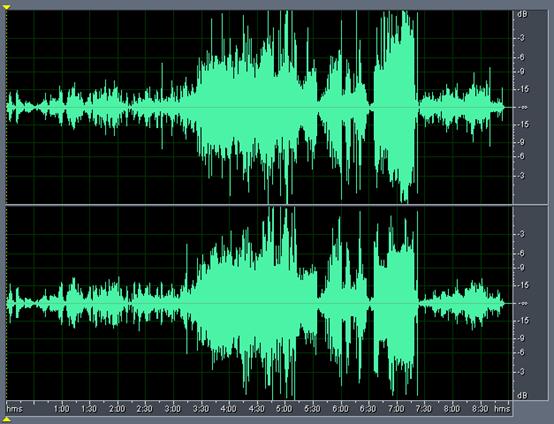Click the 5:30 mark on the time ruler

click(312, 409)
